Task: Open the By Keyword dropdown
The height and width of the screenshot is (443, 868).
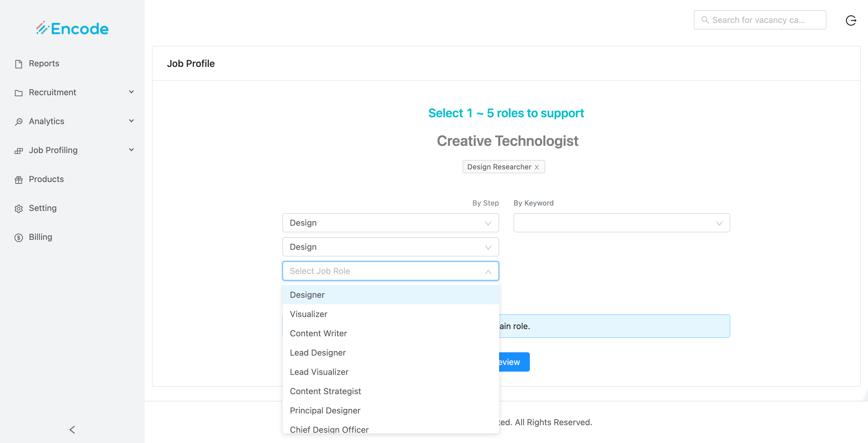Action: 621,223
